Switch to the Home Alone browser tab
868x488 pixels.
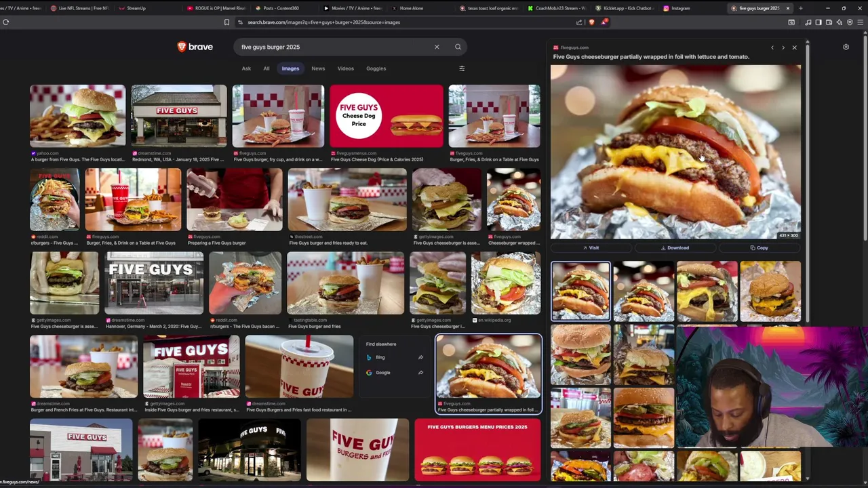tap(420, 8)
